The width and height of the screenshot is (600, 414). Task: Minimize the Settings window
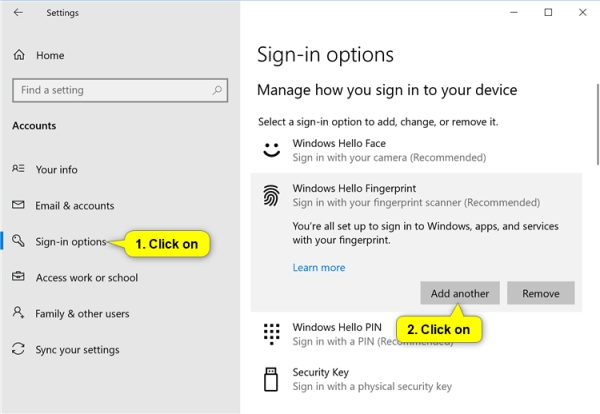point(514,13)
